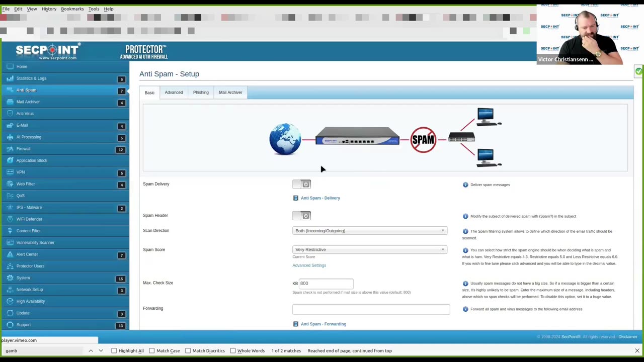Image resolution: width=644 pixels, height=362 pixels.
Task: Click the AI Processing sidebar icon
Action: click(10, 137)
